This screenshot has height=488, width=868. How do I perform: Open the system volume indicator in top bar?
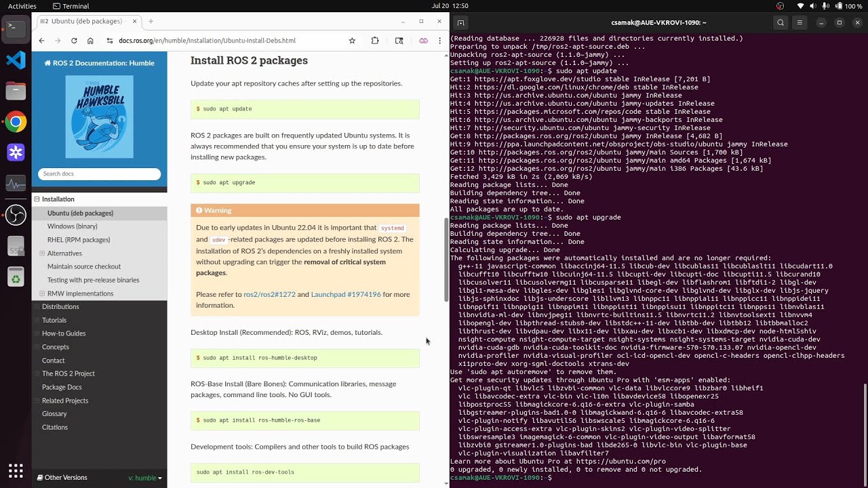812,6
